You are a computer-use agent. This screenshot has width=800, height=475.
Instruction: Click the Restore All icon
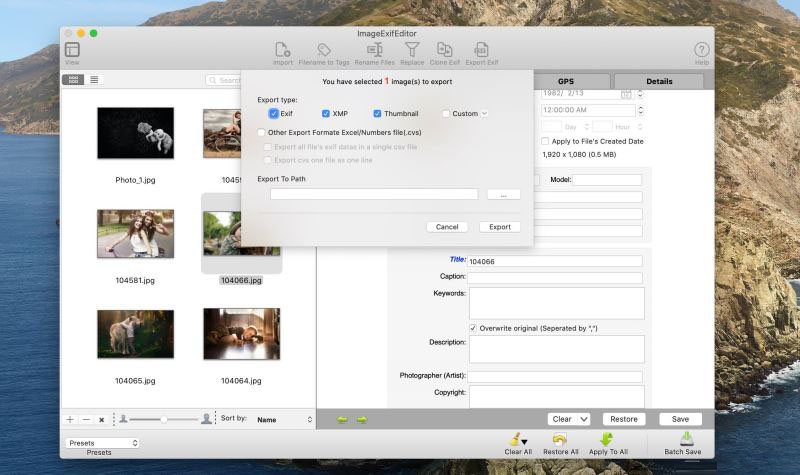click(560, 439)
